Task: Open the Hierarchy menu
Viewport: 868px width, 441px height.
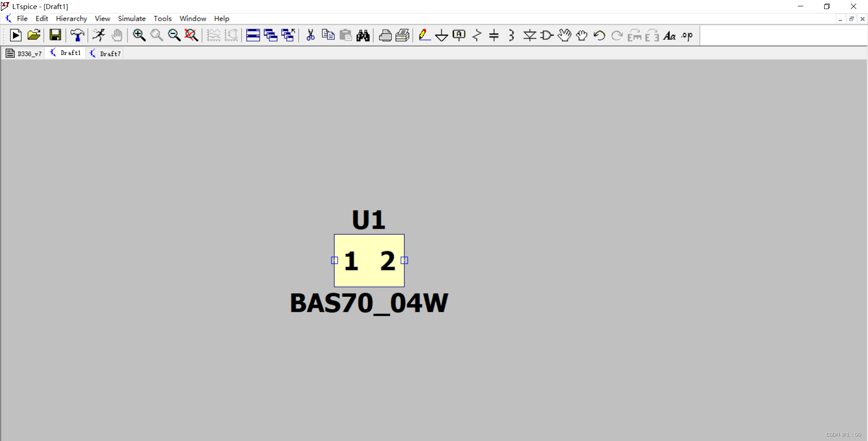Action: (x=71, y=19)
